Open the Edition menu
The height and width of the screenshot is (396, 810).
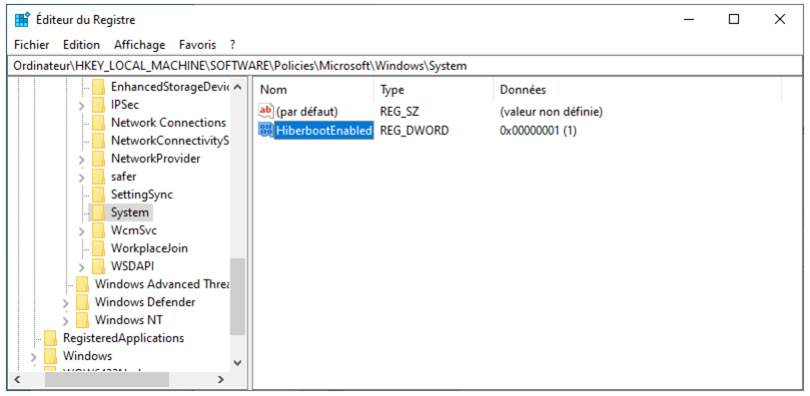pos(82,45)
